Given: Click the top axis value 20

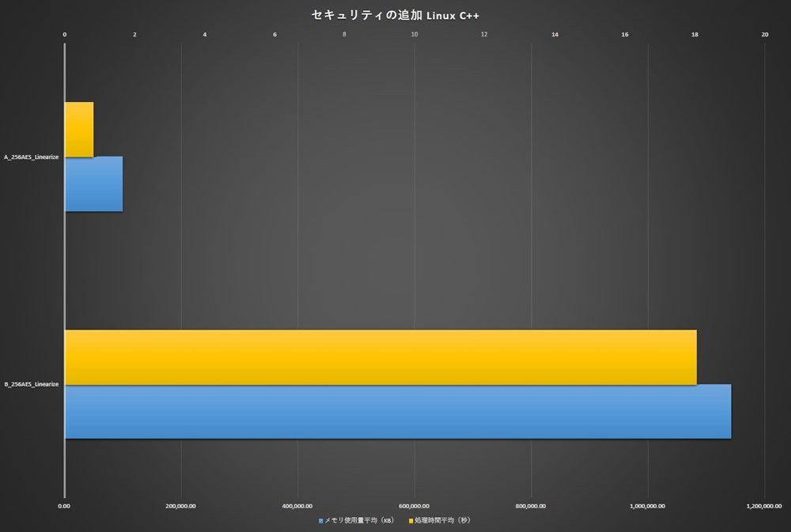Looking at the screenshot, I should pos(764,34).
